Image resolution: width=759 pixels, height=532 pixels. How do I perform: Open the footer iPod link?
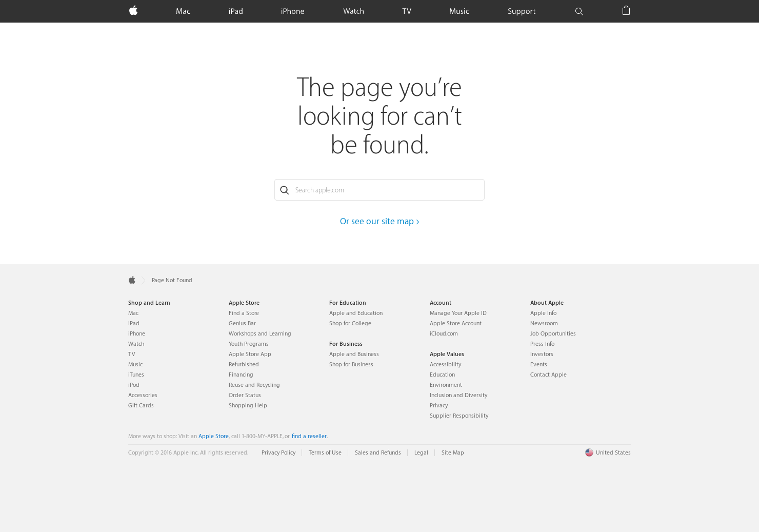[x=134, y=385]
